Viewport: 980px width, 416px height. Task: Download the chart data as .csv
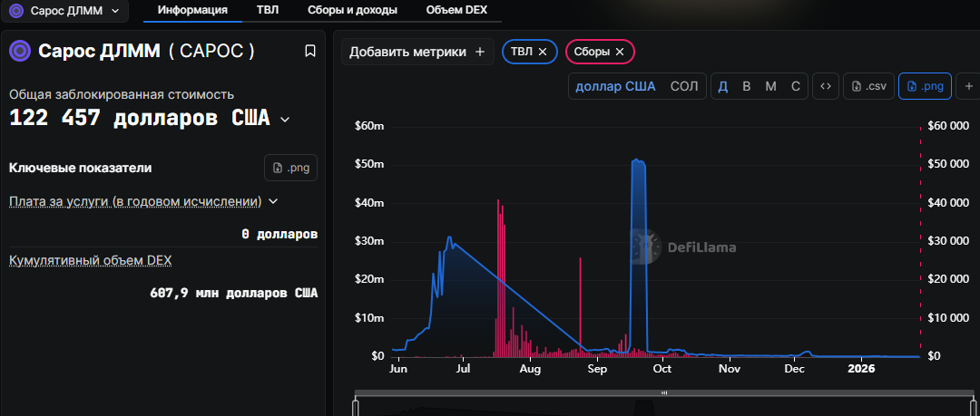point(867,86)
